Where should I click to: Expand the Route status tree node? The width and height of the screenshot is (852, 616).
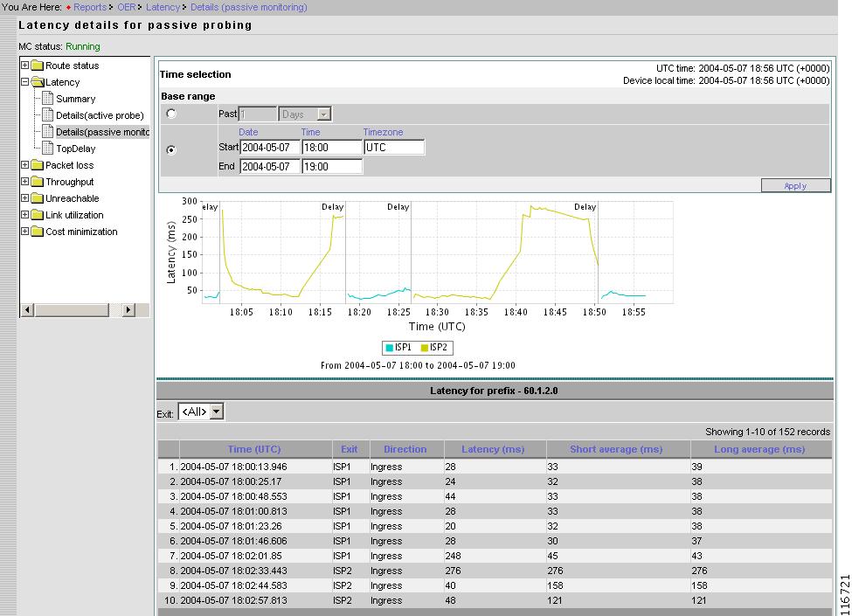[x=25, y=66]
